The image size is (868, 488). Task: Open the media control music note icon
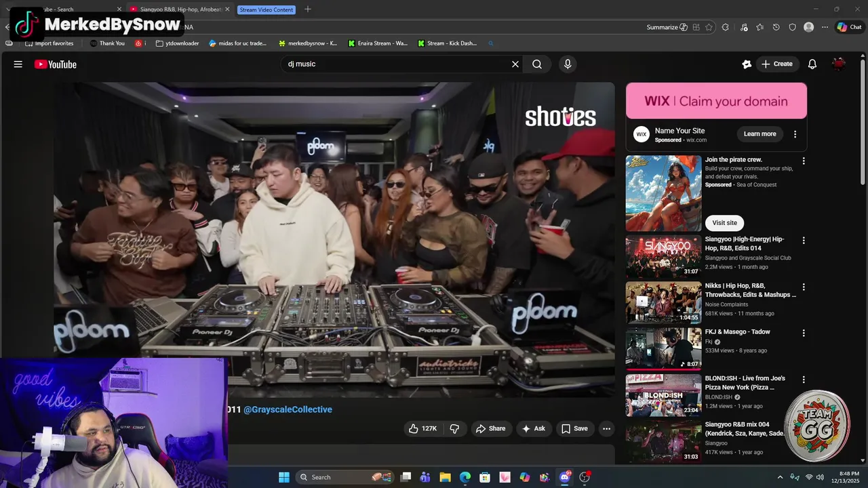tap(744, 27)
